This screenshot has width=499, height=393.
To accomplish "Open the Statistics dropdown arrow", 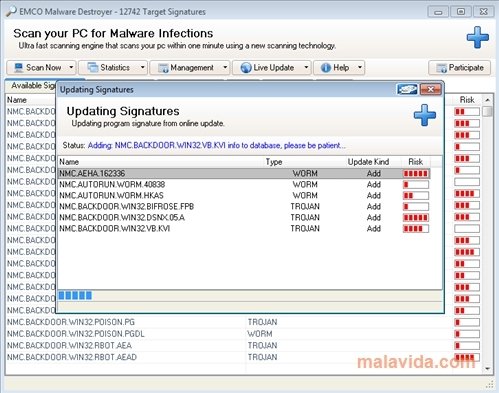I will click(x=143, y=68).
